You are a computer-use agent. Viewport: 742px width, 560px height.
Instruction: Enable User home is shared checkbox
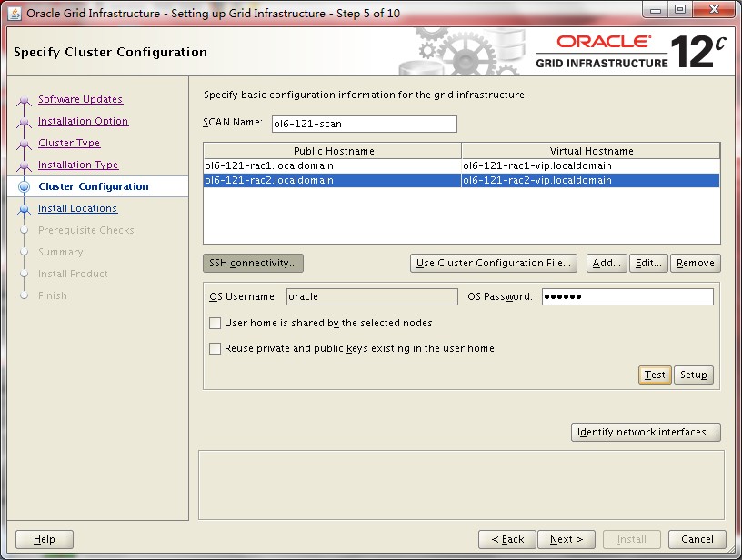click(215, 323)
